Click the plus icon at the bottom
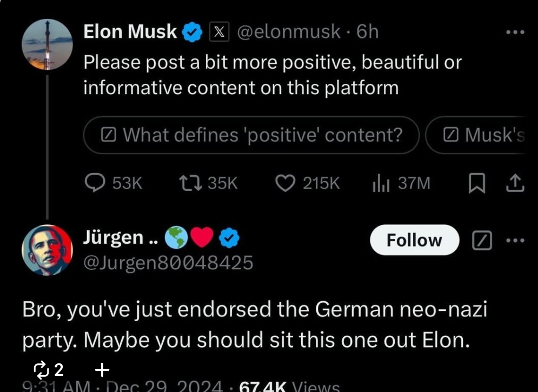The width and height of the screenshot is (538, 392). point(102,370)
